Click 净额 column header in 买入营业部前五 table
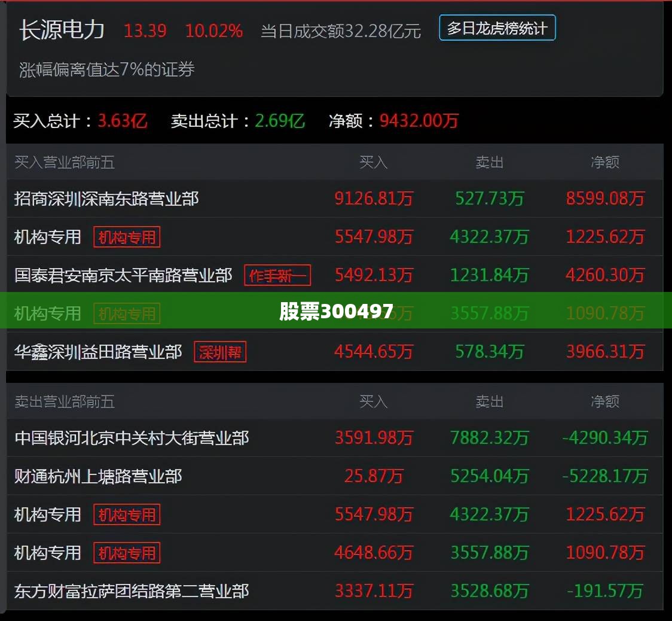 (x=605, y=162)
